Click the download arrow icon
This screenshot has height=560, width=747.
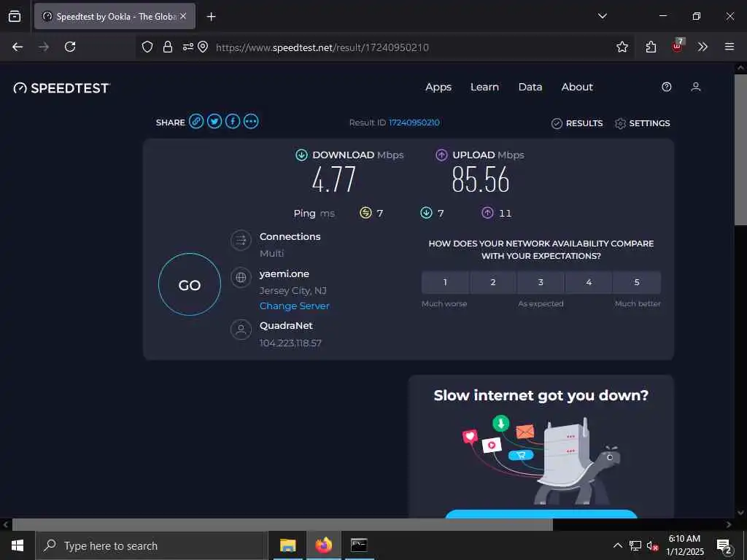click(x=301, y=155)
